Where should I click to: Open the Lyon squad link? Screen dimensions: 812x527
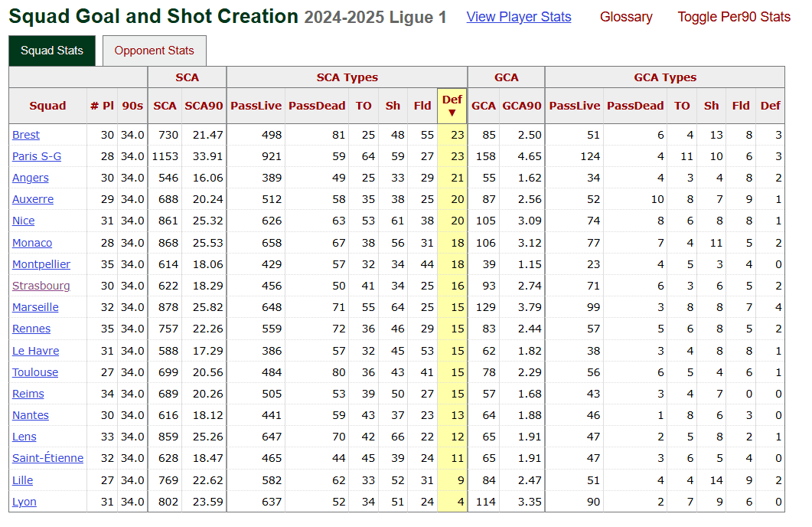click(24, 502)
